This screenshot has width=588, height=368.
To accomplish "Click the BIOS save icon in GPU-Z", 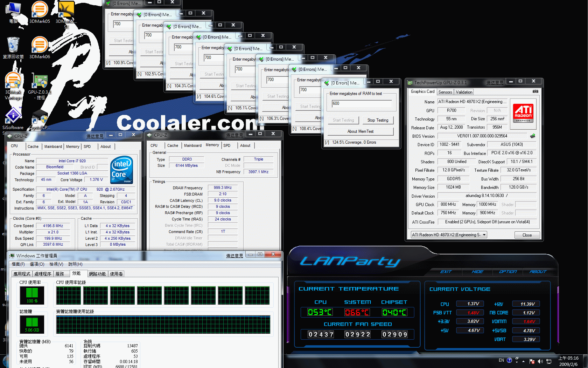I will pyautogui.click(x=532, y=136).
